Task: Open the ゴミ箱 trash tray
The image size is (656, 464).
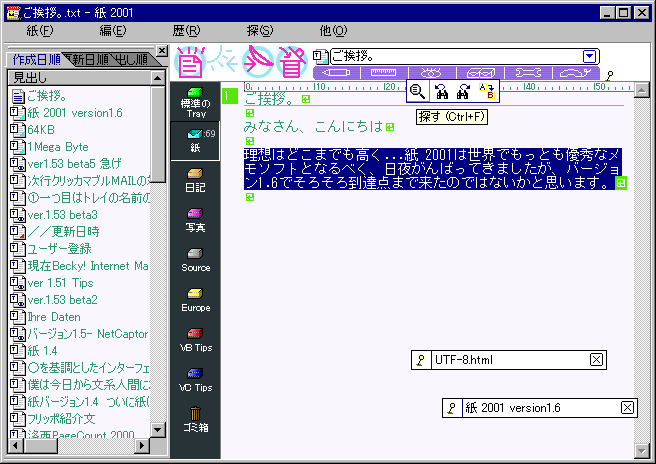Action: click(x=195, y=420)
